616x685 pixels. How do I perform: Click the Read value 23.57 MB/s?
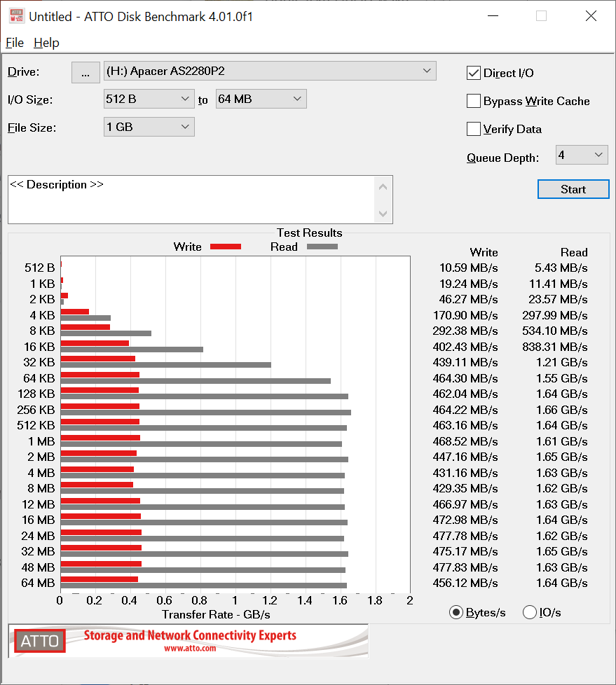tap(558, 299)
